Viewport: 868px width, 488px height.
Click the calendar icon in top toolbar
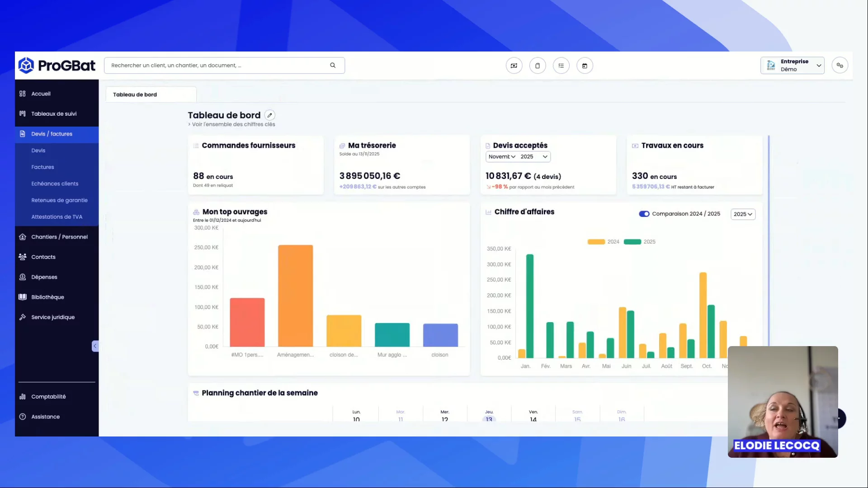tap(585, 66)
